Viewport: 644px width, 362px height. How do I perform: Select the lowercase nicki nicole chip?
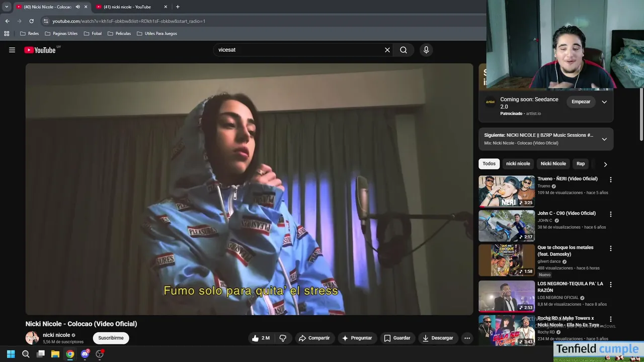click(518, 163)
